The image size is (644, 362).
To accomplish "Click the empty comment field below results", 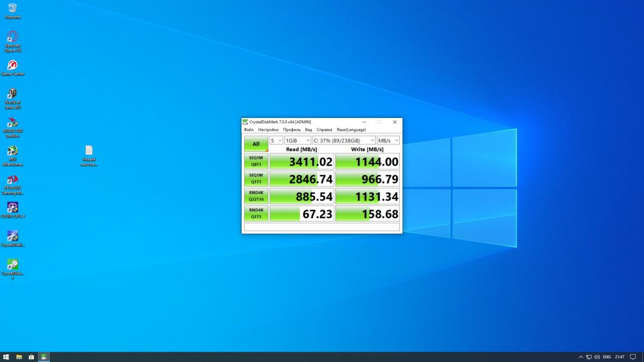I will 322,227.
